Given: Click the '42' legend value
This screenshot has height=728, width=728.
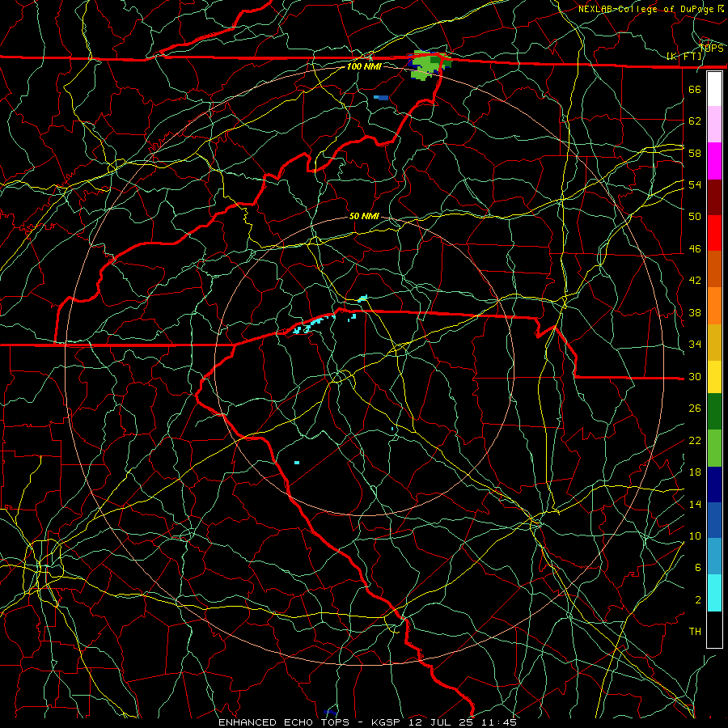Looking at the screenshot, I should point(695,281).
